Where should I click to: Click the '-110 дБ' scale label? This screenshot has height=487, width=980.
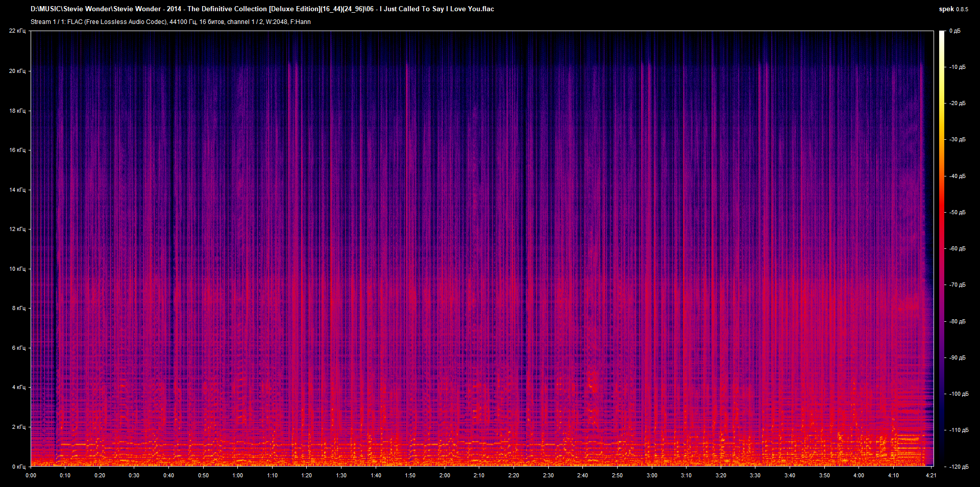point(959,430)
